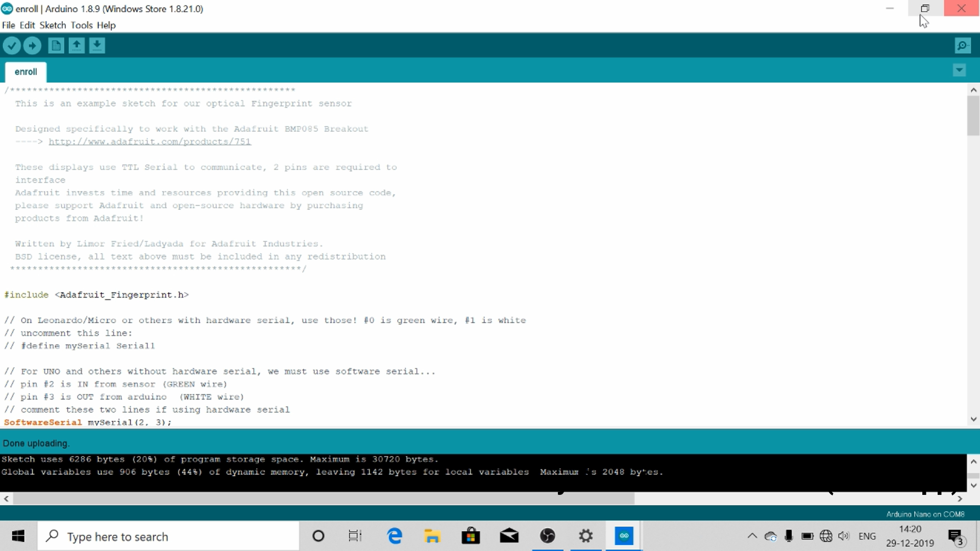Open the Tools menu

pyautogui.click(x=82, y=25)
